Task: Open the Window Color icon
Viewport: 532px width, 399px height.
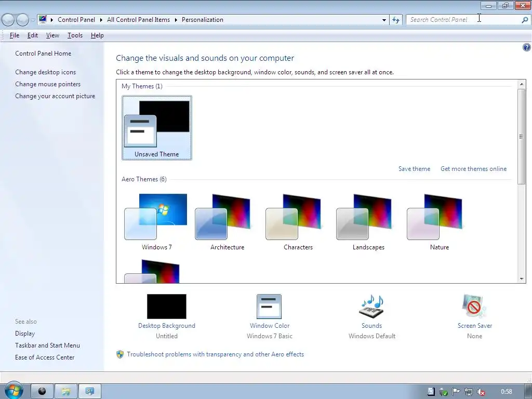Action: click(x=269, y=307)
